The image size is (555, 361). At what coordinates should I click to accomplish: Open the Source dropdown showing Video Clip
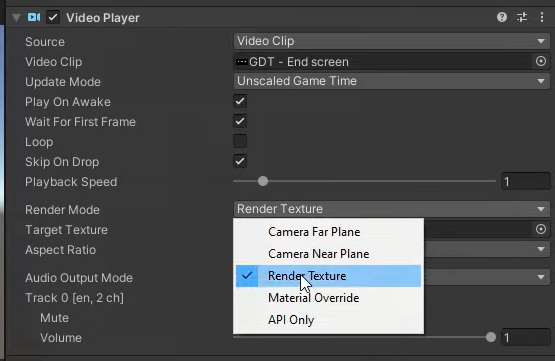tap(391, 41)
